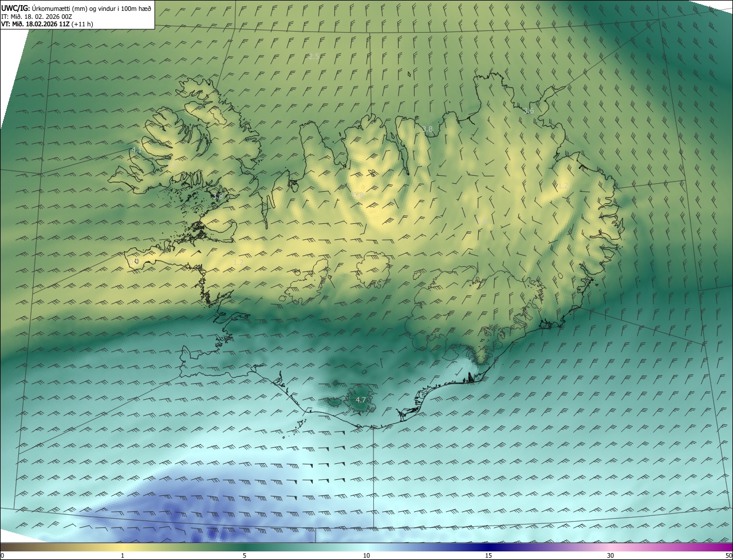Screen dimensions: 733x560
Task: Click the 1.6 value label in the eastern highlands
Action: [x=482, y=222]
